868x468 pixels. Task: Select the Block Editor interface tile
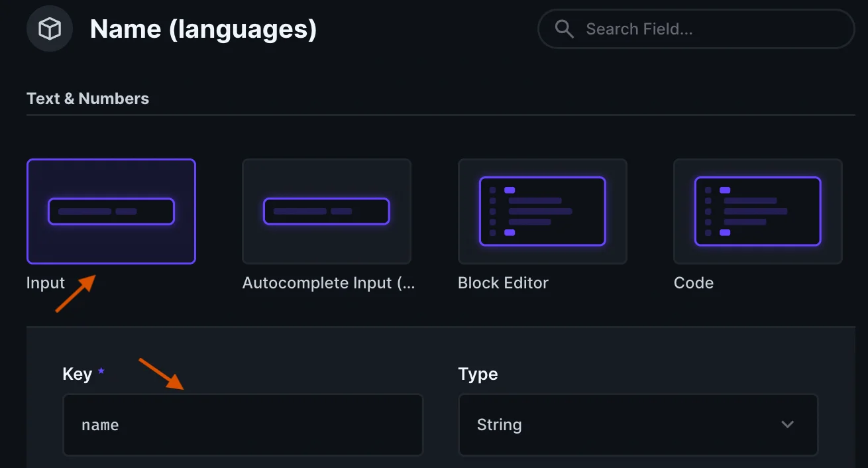[542, 211]
